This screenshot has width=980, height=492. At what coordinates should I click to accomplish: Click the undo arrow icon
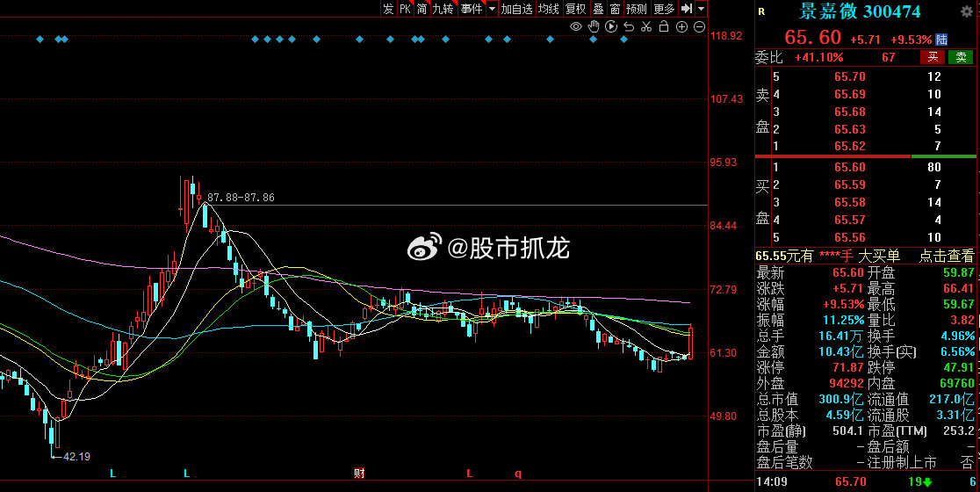[x=629, y=27]
